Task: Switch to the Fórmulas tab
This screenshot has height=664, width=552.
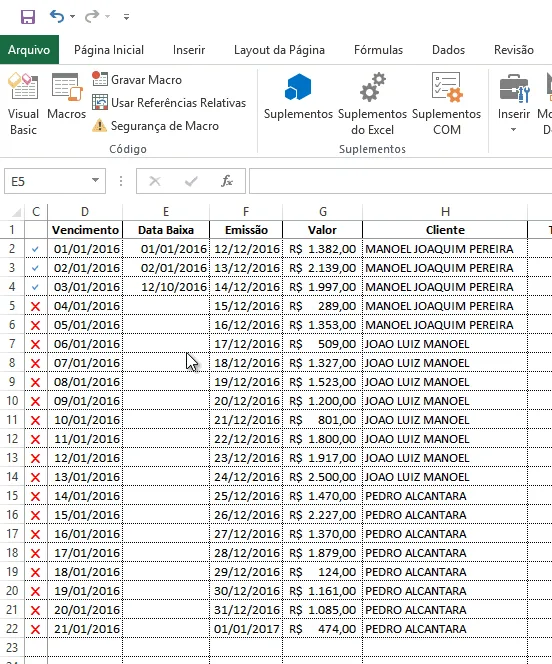Action: click(378, 50)
